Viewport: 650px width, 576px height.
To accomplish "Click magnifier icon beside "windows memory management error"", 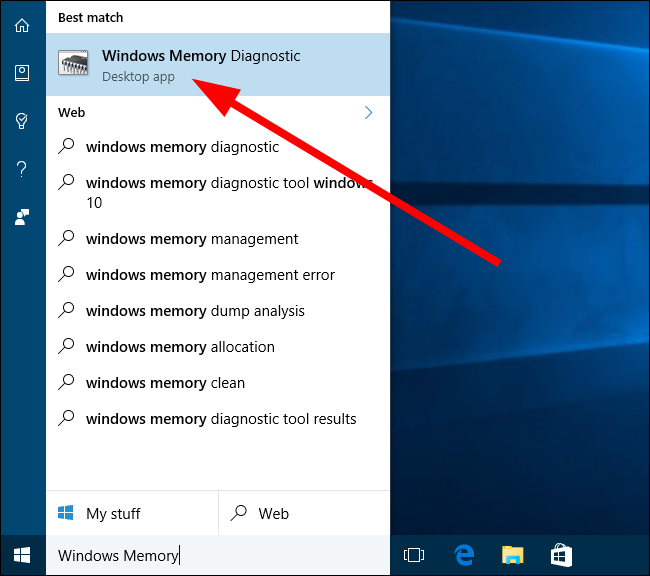I will click(x=66, y=274).
